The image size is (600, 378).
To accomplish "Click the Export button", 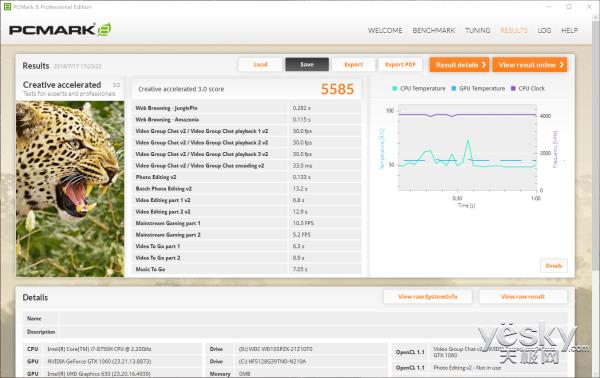I will [353, 65].
